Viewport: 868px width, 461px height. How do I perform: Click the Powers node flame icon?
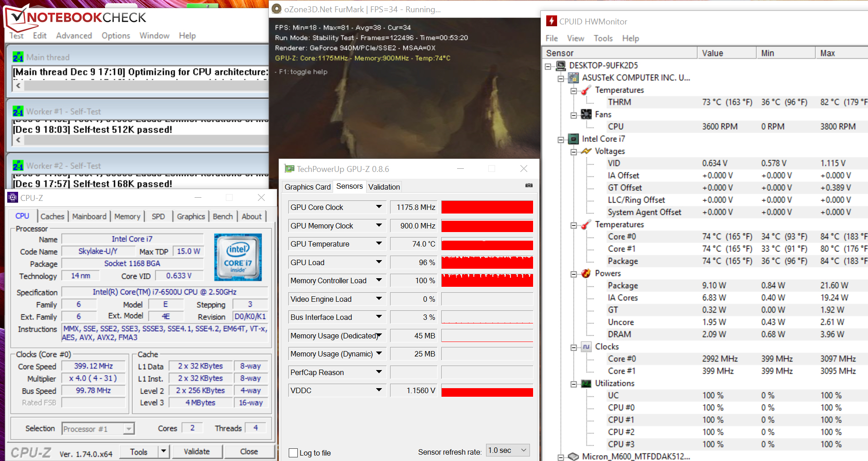coord(586,273)
